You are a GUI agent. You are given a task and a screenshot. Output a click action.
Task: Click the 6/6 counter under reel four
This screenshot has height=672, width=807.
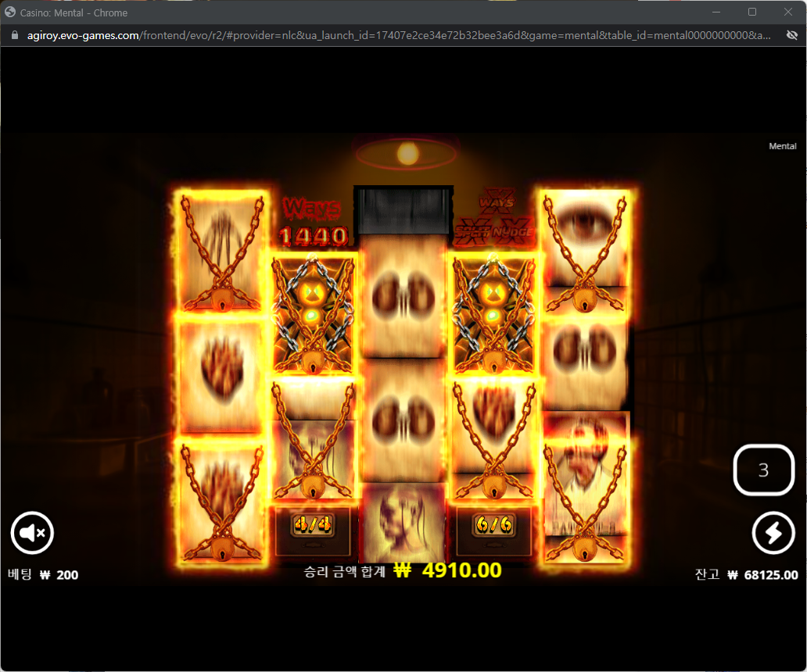point(493,525)
